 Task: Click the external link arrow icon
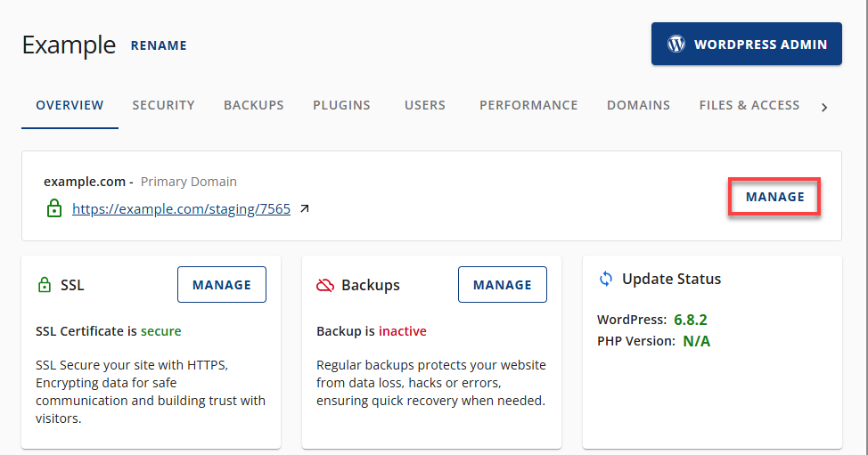click(305, 209)
